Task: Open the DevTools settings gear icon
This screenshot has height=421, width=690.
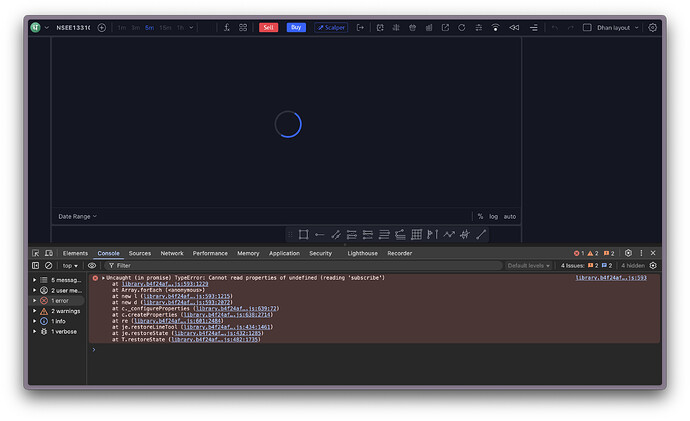Action: [x=628, y=253]
